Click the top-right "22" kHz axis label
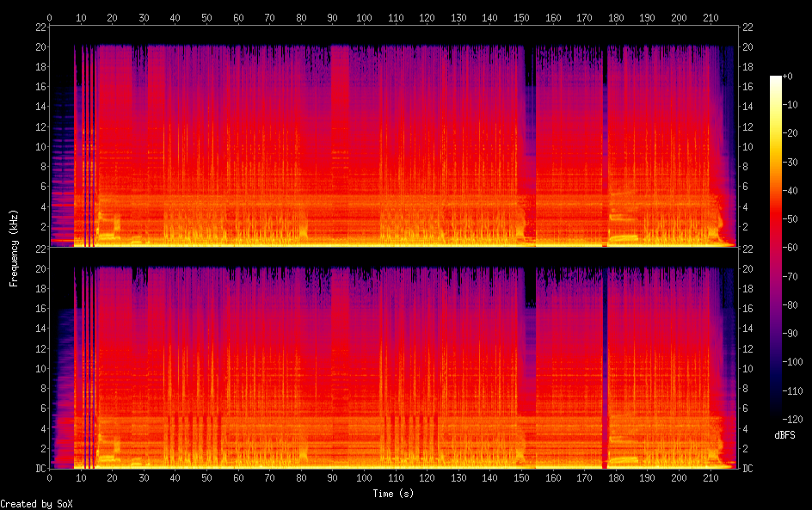Image resolution: width=812 pixels, height=510 pixels. coord(747,27)
